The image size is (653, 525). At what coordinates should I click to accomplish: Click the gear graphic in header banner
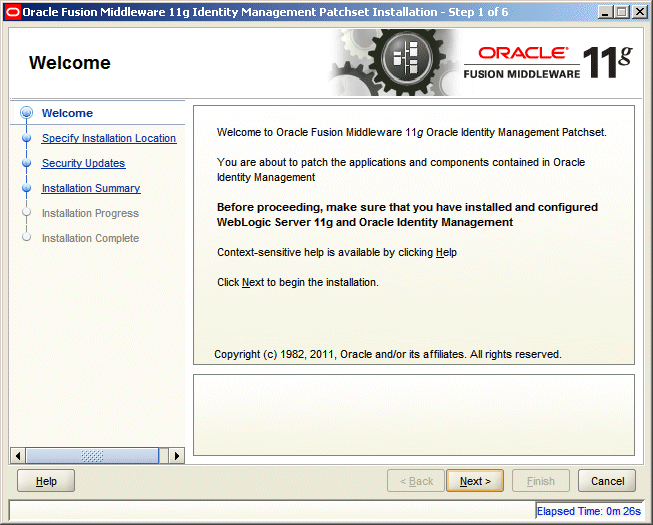tap(396, 62)
